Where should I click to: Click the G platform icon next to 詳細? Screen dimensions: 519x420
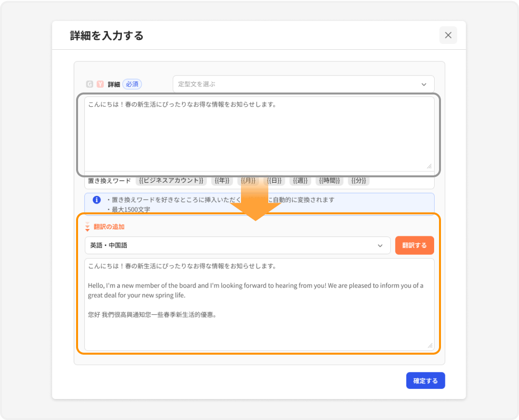tap(89, 84)
